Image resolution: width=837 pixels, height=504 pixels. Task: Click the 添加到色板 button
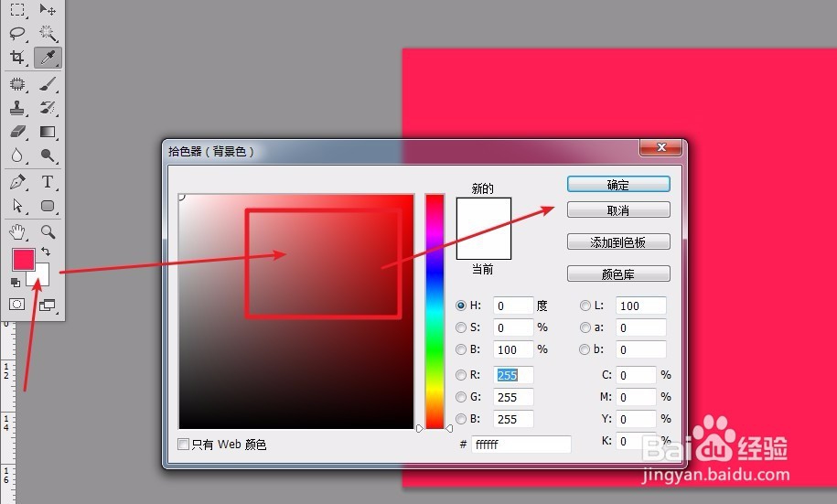click(x=618, y=241)
